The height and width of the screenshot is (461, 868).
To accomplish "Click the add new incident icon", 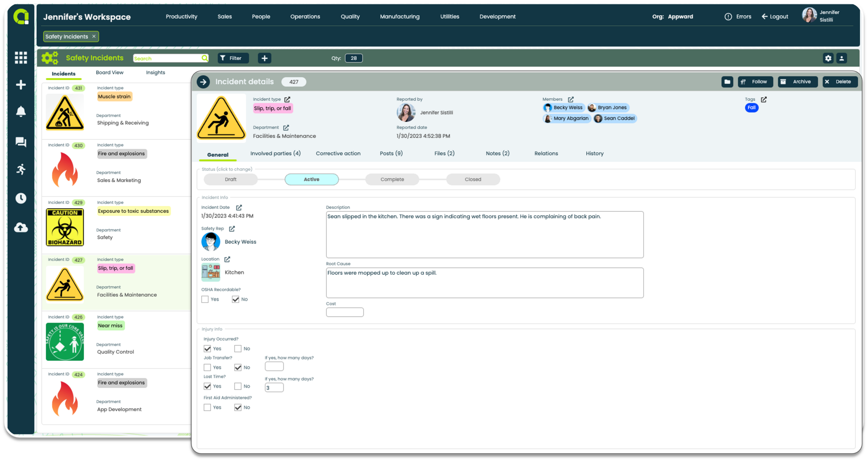I will point(265,58).
